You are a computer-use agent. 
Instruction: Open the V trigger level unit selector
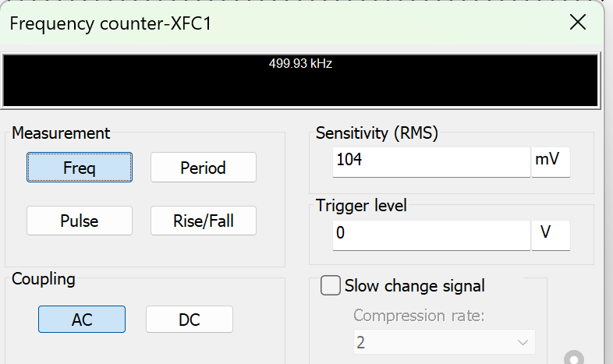coord(551,234)
